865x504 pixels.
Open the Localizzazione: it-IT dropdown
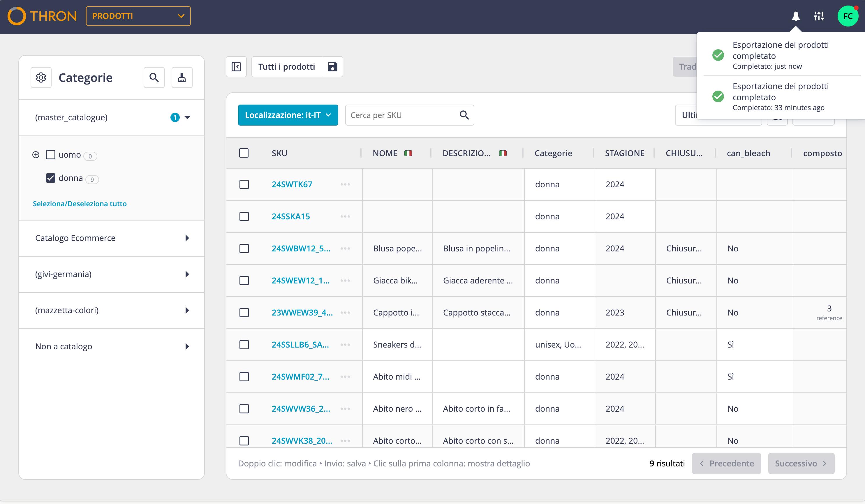[288, 115]
